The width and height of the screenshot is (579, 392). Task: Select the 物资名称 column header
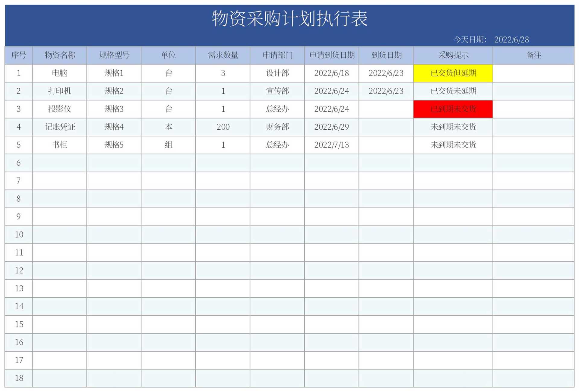click(x=59, y=55)
